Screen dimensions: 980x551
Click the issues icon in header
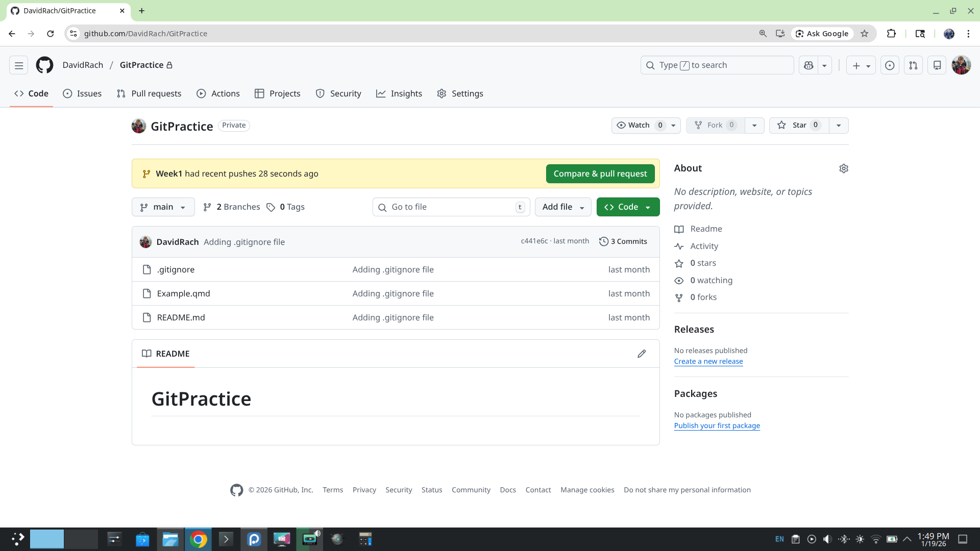click(890, 65)
